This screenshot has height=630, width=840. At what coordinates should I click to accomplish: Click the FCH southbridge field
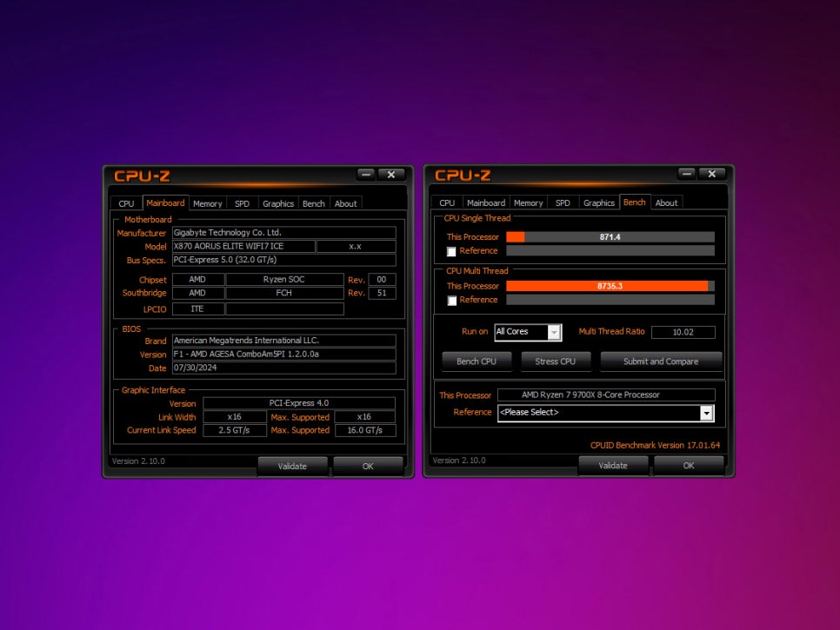pyautogui.click(x=284, y=293)
